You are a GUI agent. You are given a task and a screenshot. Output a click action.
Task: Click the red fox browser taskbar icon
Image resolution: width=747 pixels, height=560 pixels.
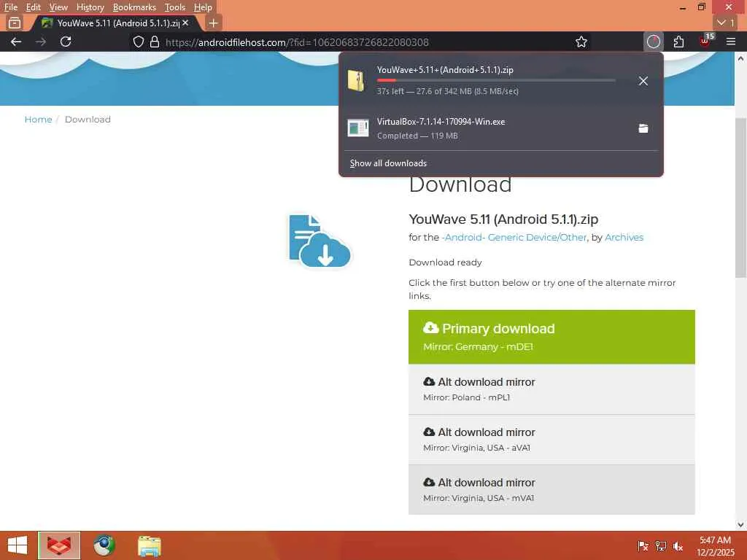[x=59, y=545]
